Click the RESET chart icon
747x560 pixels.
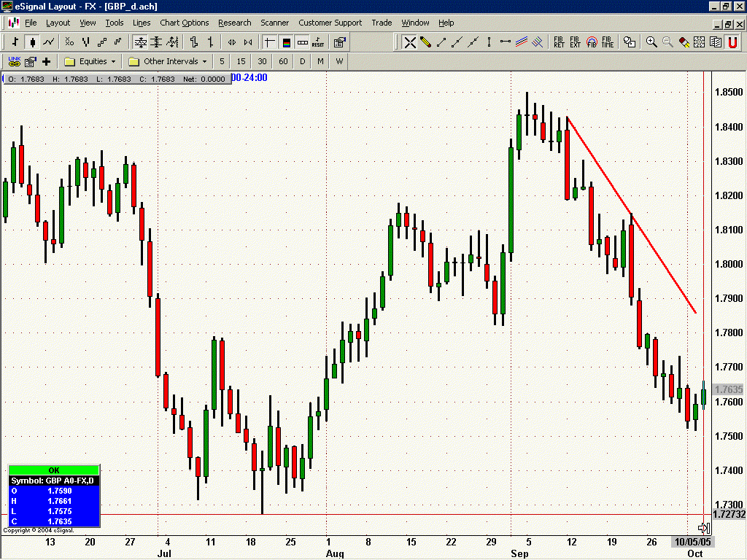[x=318, y=42]
